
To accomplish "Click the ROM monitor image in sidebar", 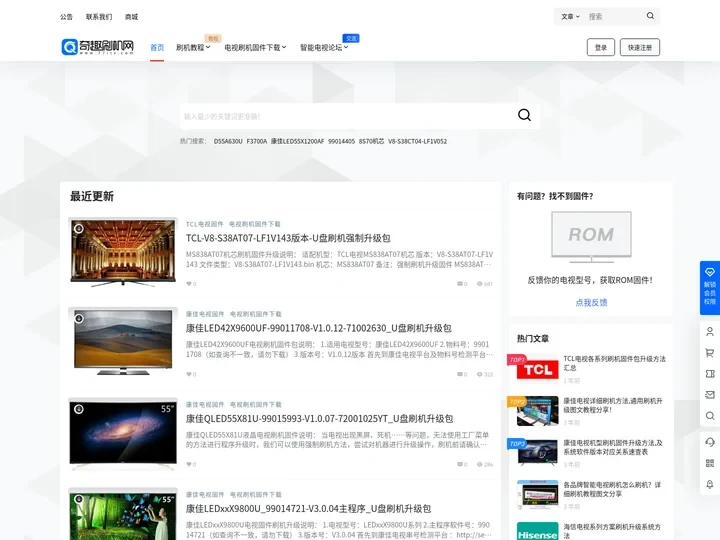I will [x=591, y=237].
